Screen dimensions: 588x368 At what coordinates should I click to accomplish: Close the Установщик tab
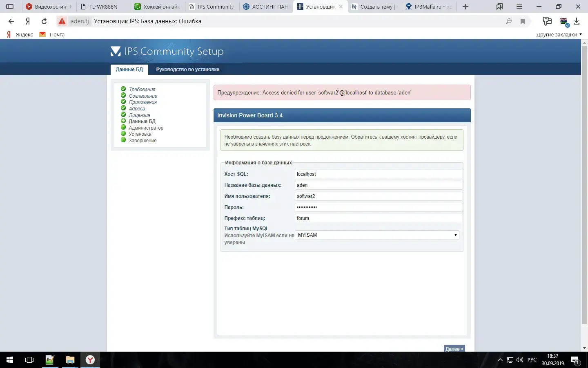(x=341, y=7)
